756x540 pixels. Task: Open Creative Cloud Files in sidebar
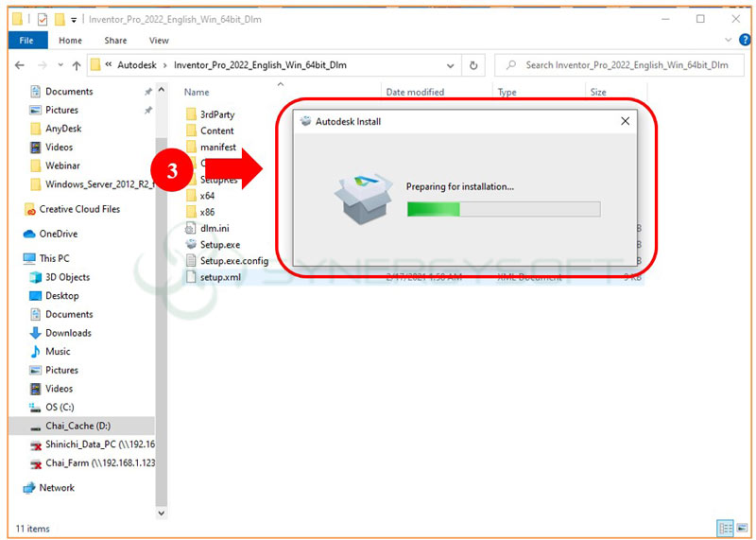(79, 209)
